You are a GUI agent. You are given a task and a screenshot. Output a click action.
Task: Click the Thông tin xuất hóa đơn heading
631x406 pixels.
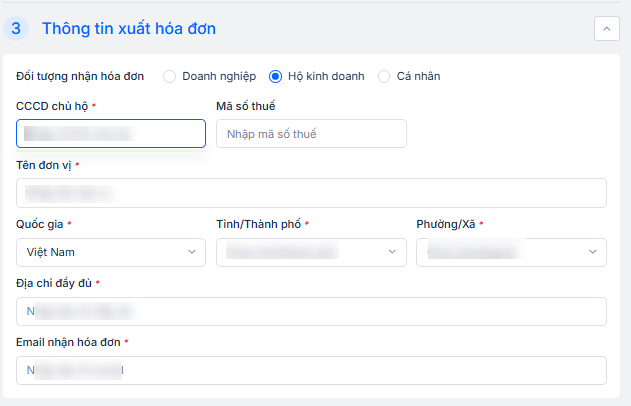pos(129,29)
